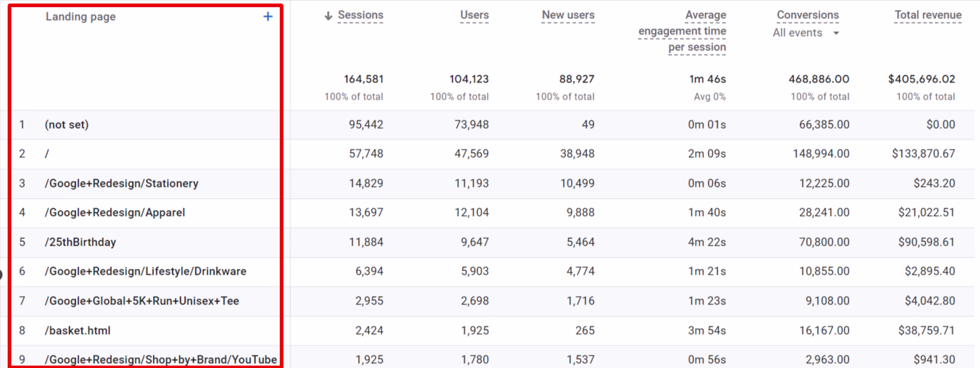Sort by Users column header
Viewport: 980px width, 368px height.
pyautogui.click(x=474, y=15)
